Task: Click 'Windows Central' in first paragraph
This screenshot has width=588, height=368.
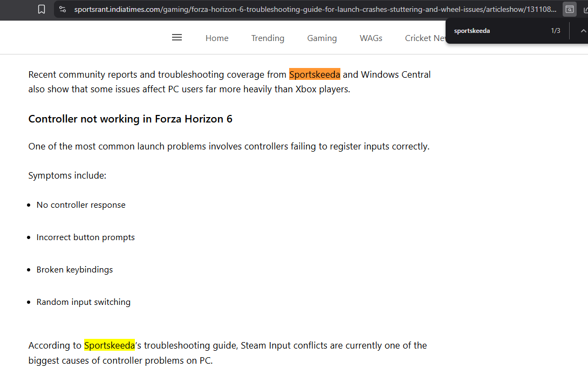Action: (395, 74)
